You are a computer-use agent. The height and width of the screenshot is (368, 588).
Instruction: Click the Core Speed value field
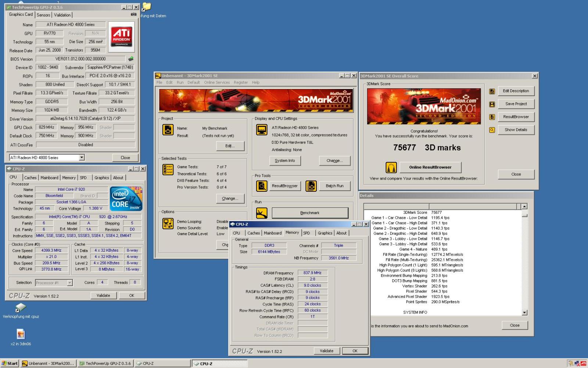pos(51,250)
